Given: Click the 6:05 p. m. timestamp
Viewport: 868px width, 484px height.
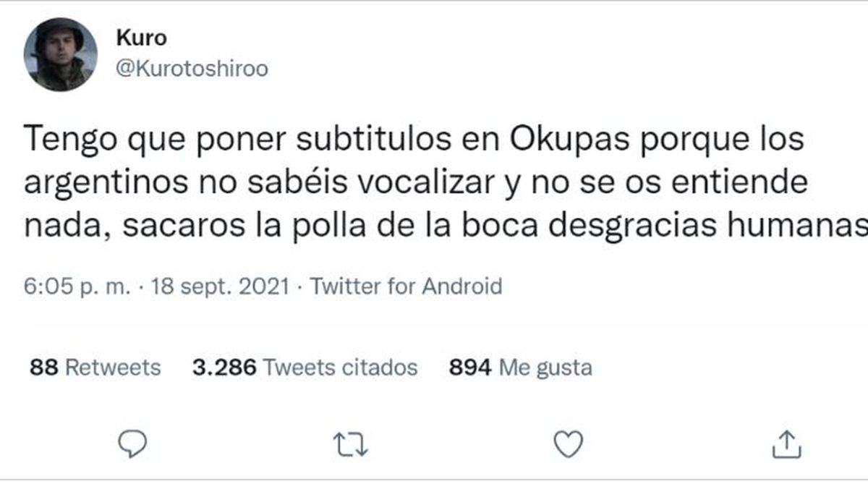Looking at the screenshot, I should [77, 286].
